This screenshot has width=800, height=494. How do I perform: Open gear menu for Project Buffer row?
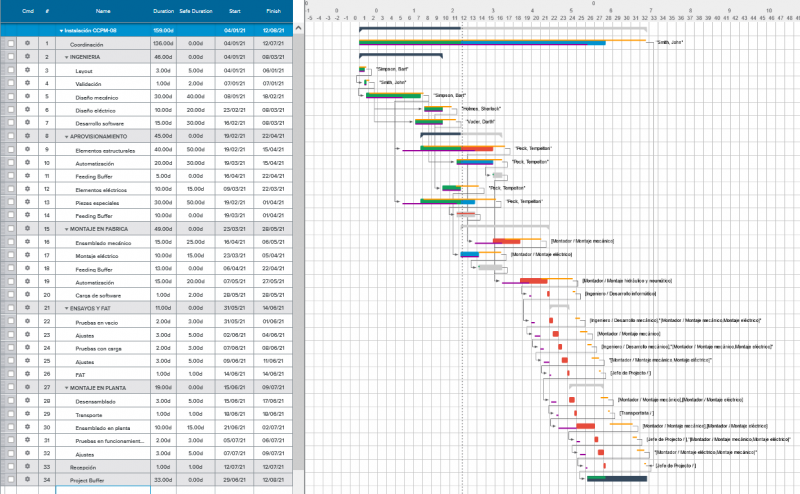[x=27, y=480]
